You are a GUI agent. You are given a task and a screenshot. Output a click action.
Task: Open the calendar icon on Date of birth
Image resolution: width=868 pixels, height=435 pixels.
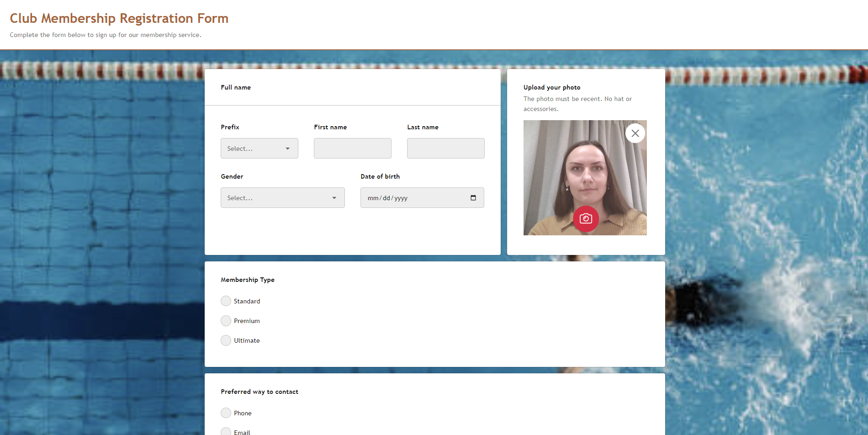tap(474, 197)
